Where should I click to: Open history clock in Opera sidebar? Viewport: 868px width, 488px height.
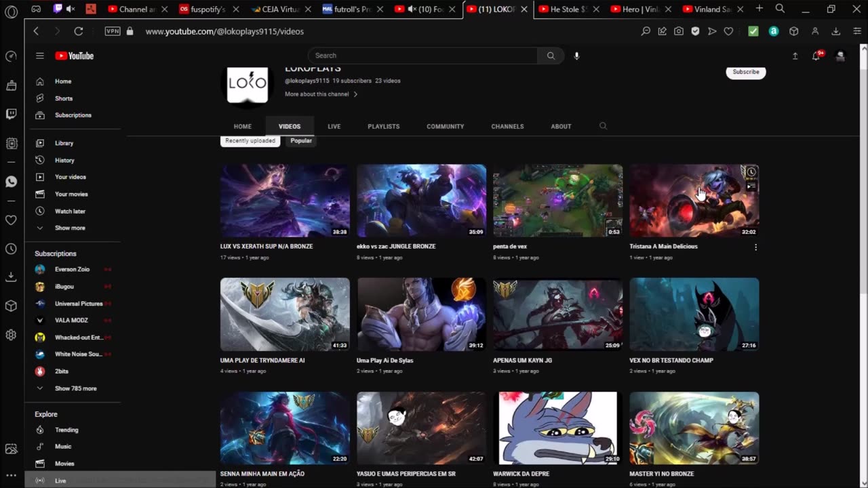pos(11,249)
